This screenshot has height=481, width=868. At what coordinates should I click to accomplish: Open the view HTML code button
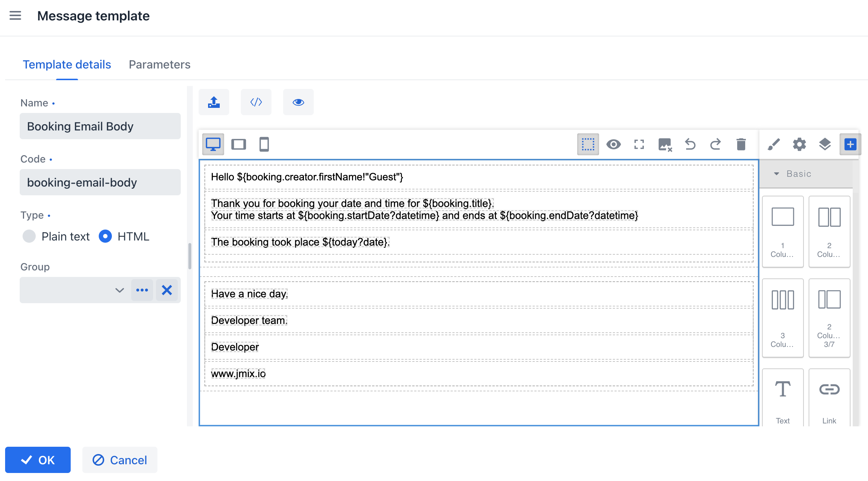pos(256,102)
